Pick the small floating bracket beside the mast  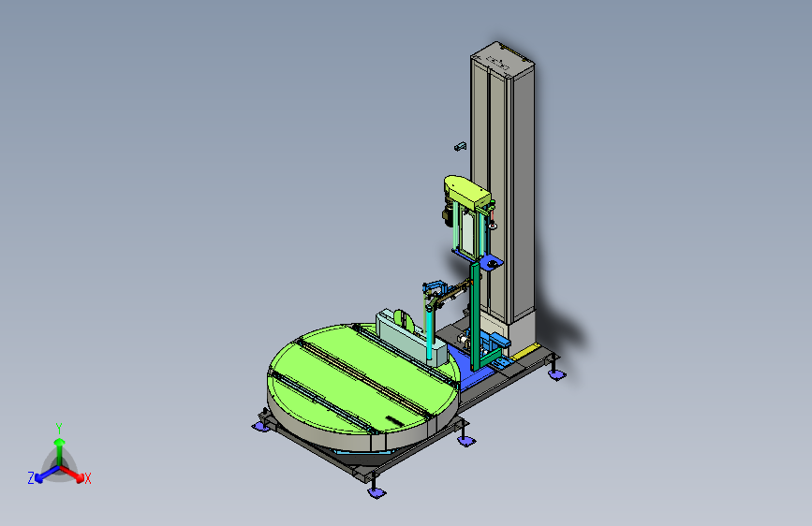click(x=460, y=147)
